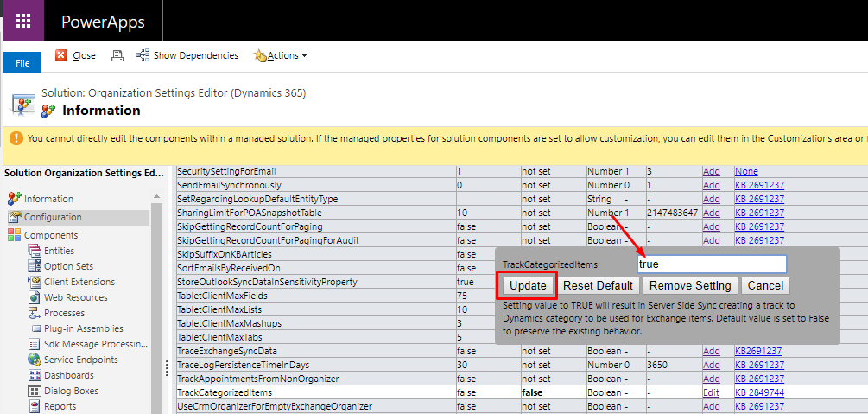Open the PowerApps app launcher waffle

pyautogui.click(x=22, y=21)
